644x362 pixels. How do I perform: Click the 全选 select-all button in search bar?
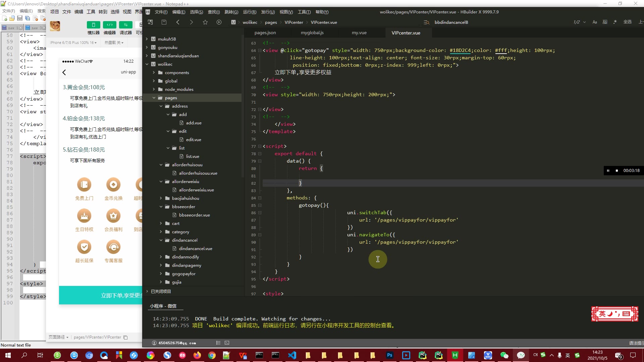tap(627, 22)
